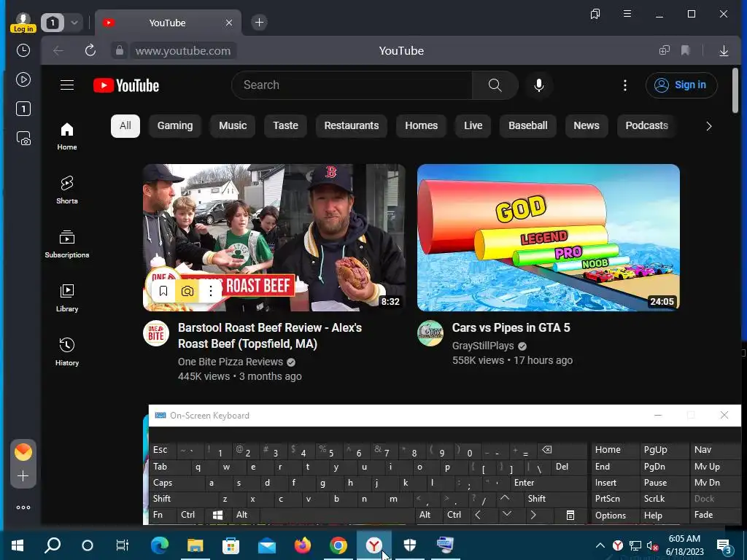Click the YouTube logo
The width and height of the screenshot is (747, 560).
126,86
